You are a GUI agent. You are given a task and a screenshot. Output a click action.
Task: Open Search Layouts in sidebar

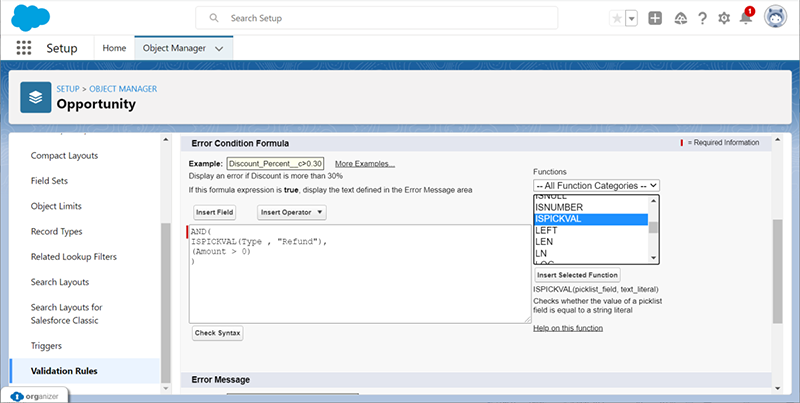click(x=60, y=282)
